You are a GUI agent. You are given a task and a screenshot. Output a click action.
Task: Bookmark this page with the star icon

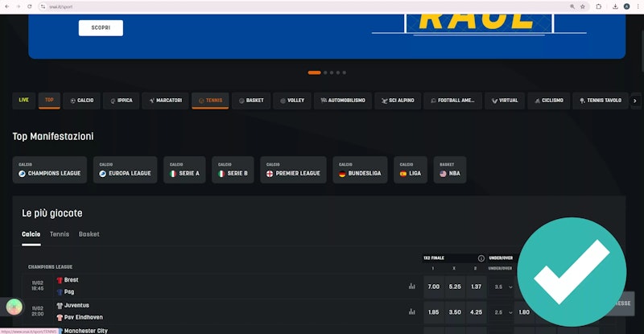tap(583, 6)
